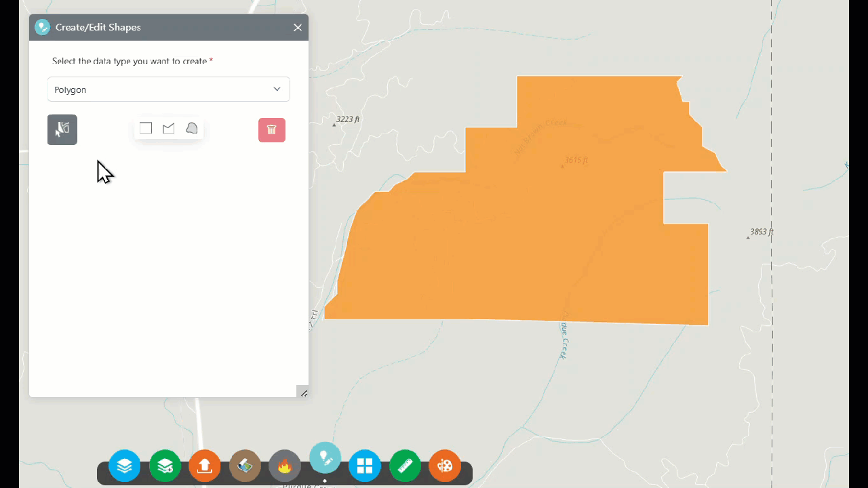This screenshot has height=488, width=868.
Task: Open the green ruler measure tool
Action: pyautogui.click(x=405, y=466)
